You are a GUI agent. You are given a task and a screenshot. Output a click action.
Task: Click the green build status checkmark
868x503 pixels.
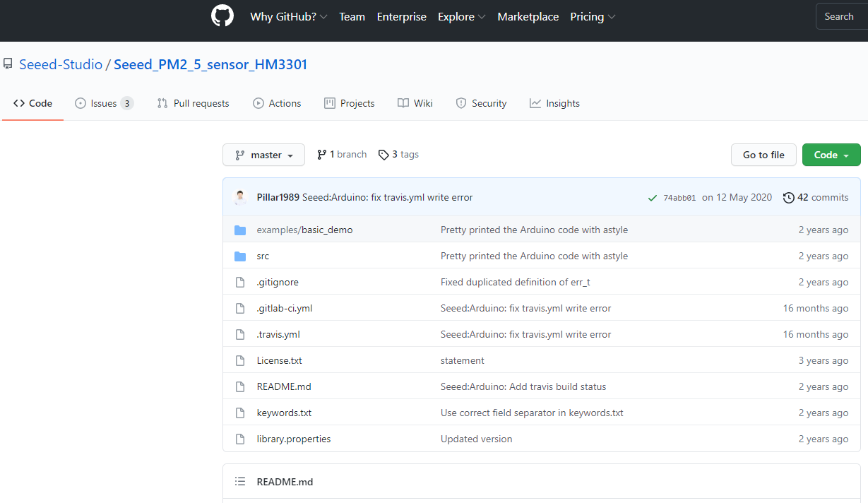pyautogui.click(x=653, y=198)
